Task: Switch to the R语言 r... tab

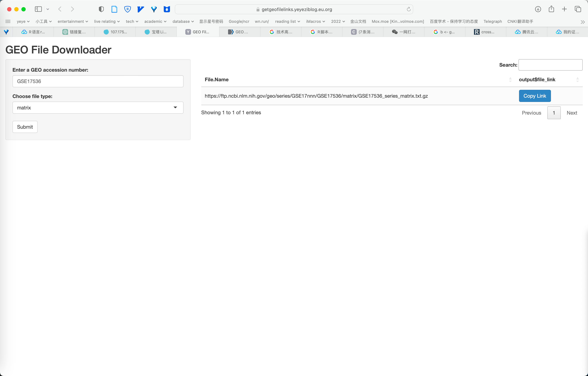Action: click(33, 32)
